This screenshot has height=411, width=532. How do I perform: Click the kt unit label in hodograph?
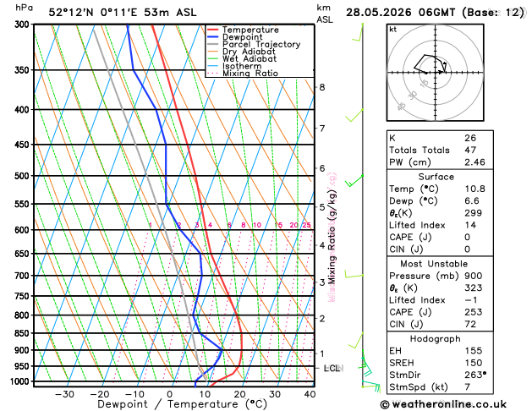tap(393, 30)
